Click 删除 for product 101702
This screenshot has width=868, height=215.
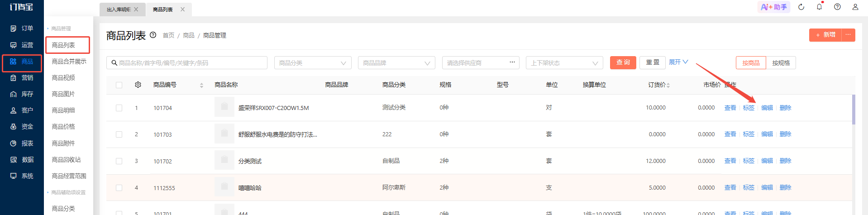[x=786, y=161]
